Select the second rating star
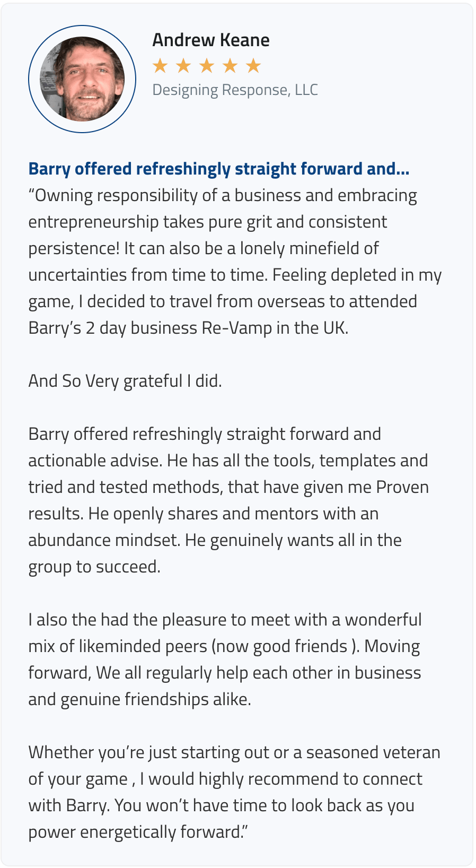This screenshot has width=476, height=868. (183, 66)
